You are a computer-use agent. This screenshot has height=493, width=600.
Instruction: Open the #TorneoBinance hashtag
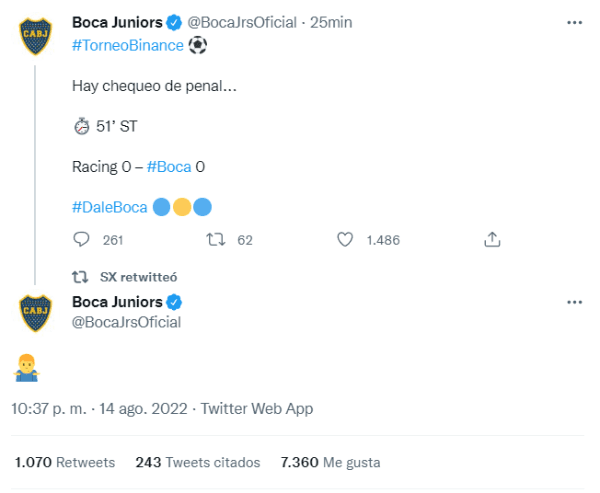128,45
